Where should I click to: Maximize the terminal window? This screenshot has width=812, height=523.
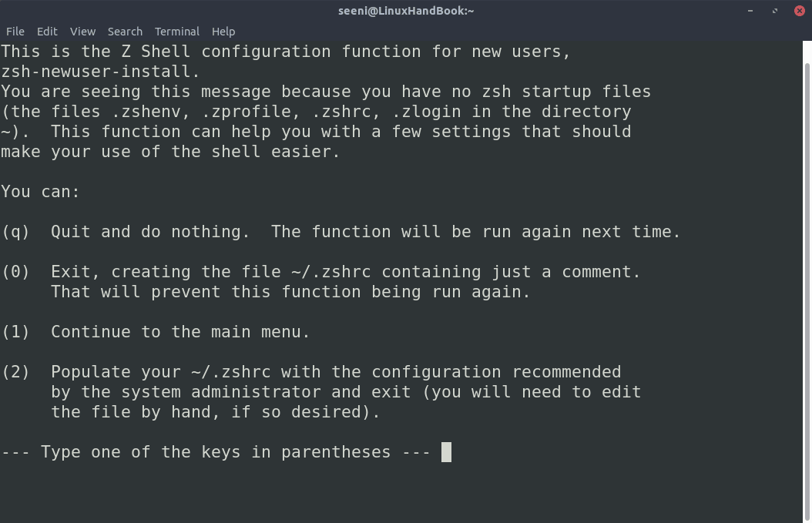point(775,11)
